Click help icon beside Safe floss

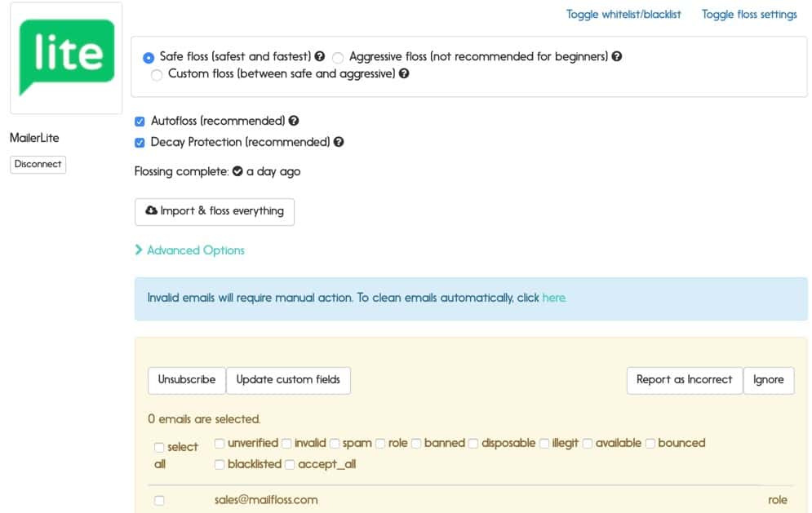320,56
